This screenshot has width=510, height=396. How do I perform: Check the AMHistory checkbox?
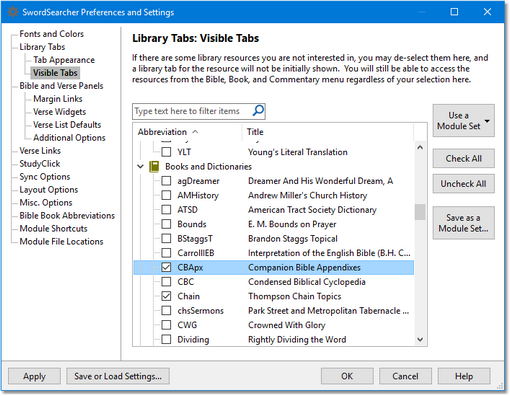166,195
